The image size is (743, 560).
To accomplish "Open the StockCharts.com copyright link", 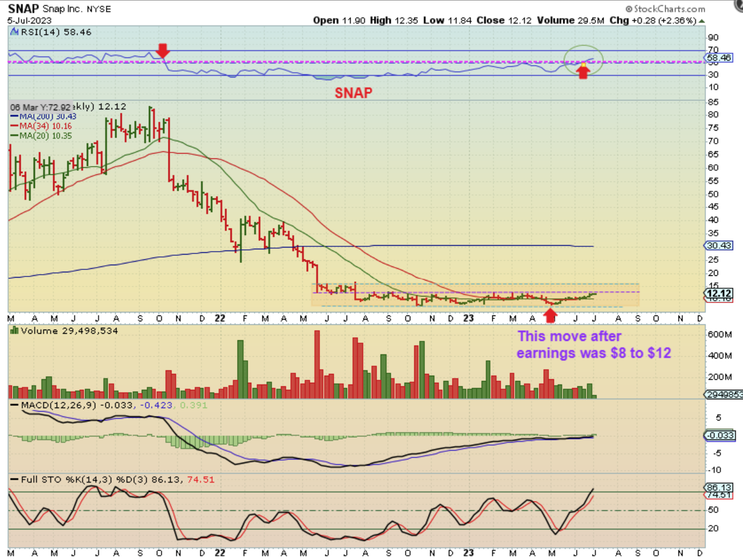I will 664,9.
